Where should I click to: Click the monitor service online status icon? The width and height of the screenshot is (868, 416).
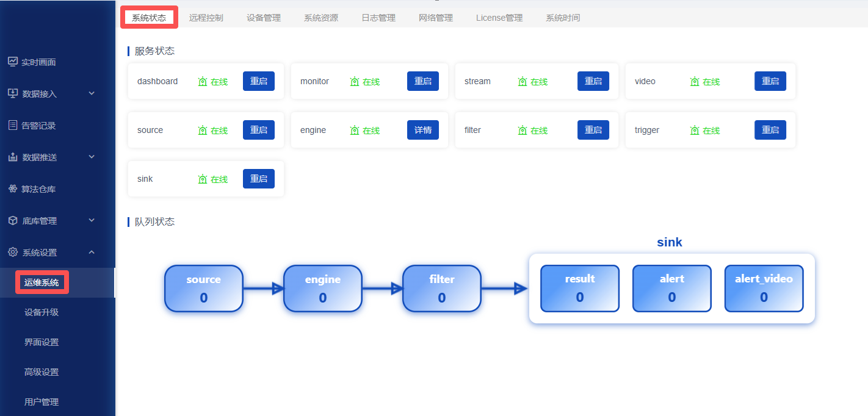[x=355, y=81]
